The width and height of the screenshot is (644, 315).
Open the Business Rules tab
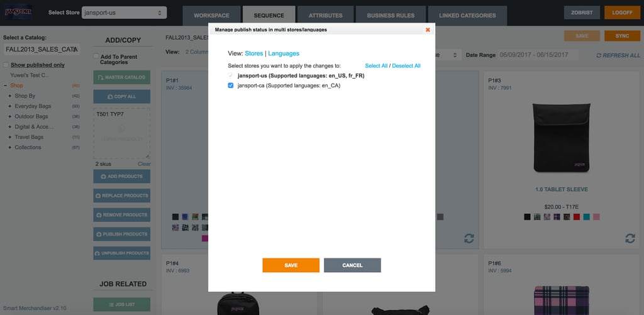(391, 16)
